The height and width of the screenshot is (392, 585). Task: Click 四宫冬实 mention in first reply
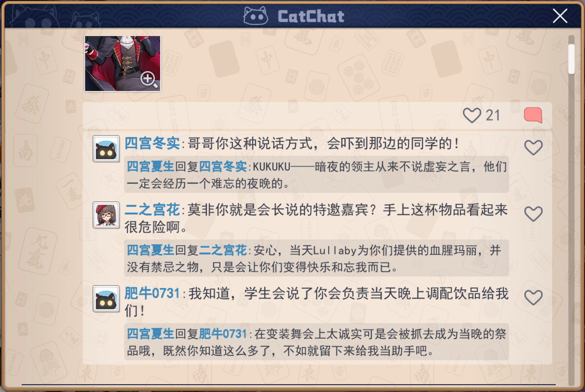pos(223,167)
